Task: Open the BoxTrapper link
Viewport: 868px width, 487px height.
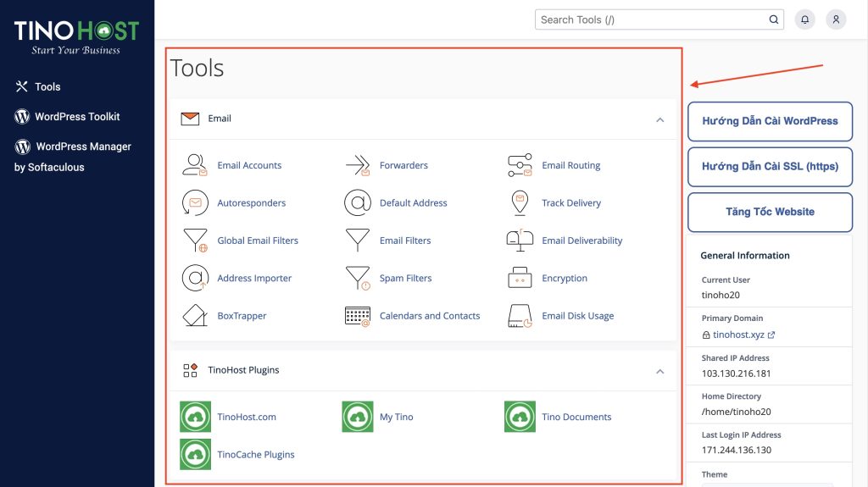Action: pos(242,315)
